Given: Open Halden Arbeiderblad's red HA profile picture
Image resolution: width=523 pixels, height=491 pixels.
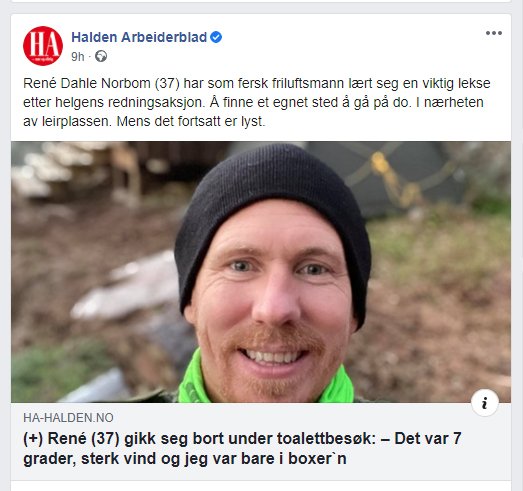Looking at the screenshot, I should coord(43,46).
